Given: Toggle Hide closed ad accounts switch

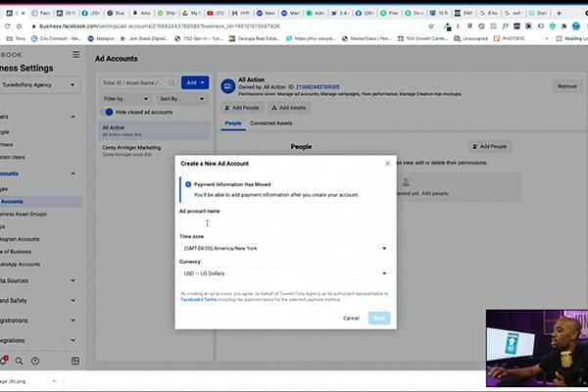Looking at the screenshot, I should click(x=109, y=113).
